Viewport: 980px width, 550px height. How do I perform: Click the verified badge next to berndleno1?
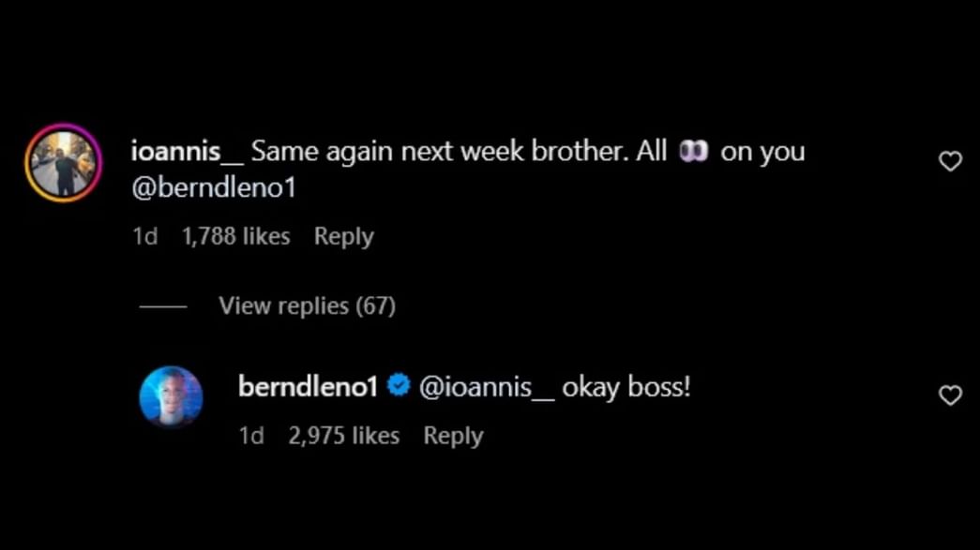400,384
